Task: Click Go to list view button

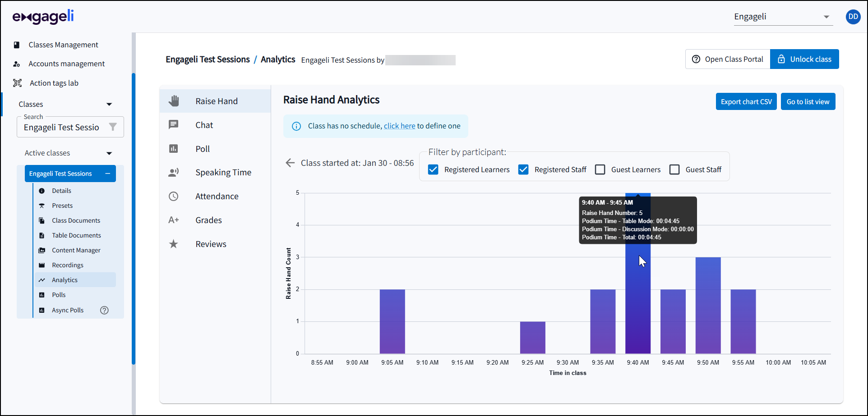Action: (x=808, y=101)
